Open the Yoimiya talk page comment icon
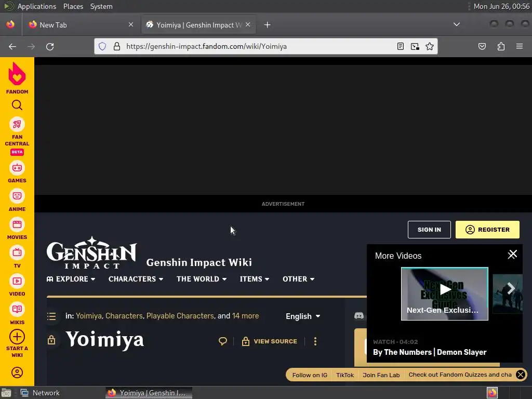The width and height of the screenshot is (532, 399). coord(222,341)
